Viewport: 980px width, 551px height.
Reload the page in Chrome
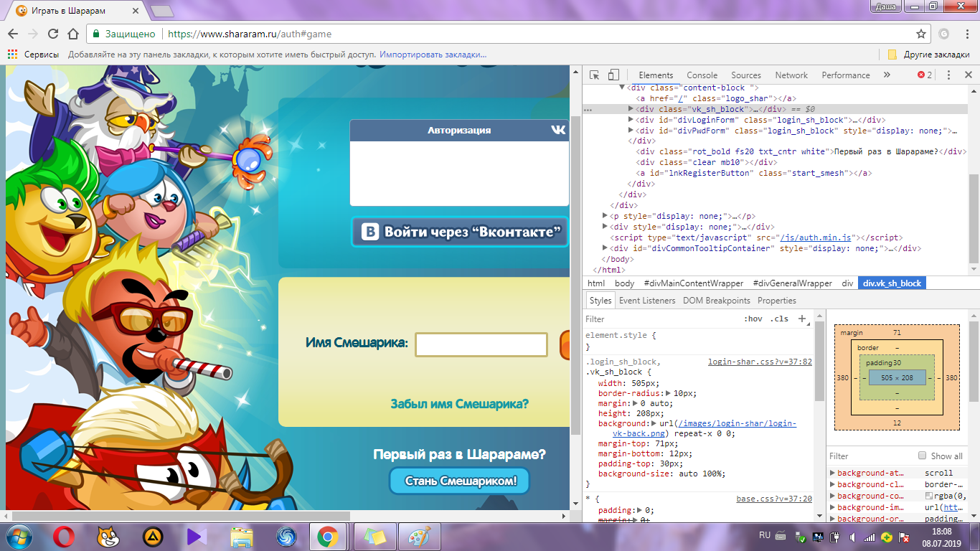tap(53, 34)
